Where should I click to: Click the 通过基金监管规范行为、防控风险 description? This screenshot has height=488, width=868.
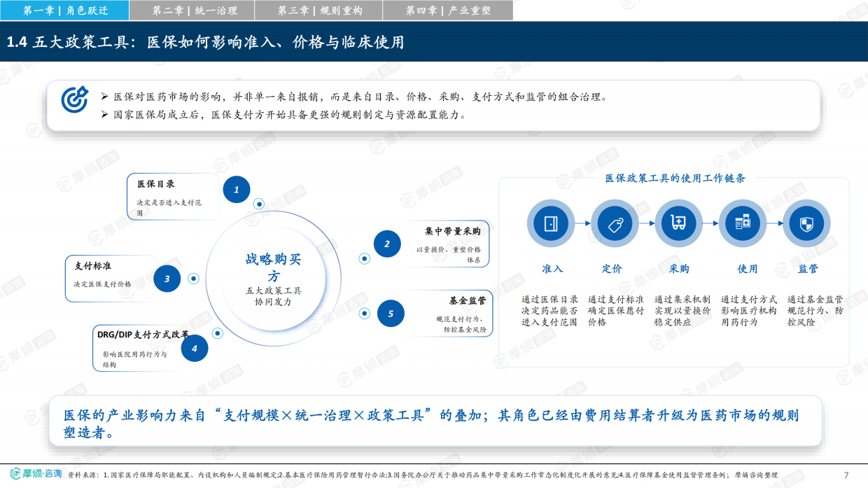click(815, 311)
